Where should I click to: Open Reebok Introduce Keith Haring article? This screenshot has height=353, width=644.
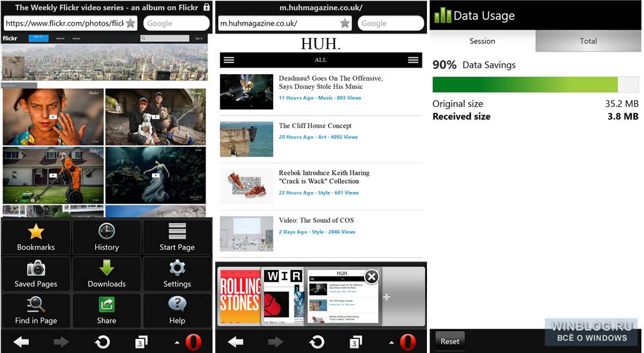324,176
